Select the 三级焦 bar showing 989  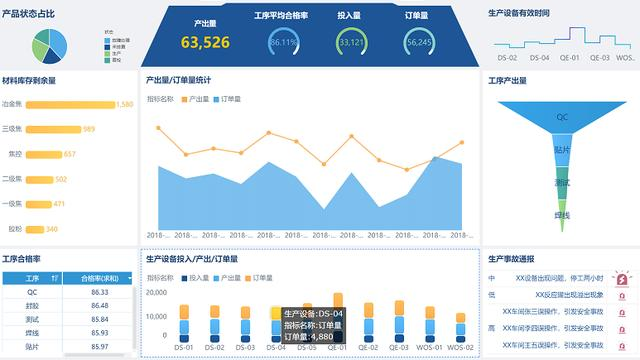coord(53,130)
